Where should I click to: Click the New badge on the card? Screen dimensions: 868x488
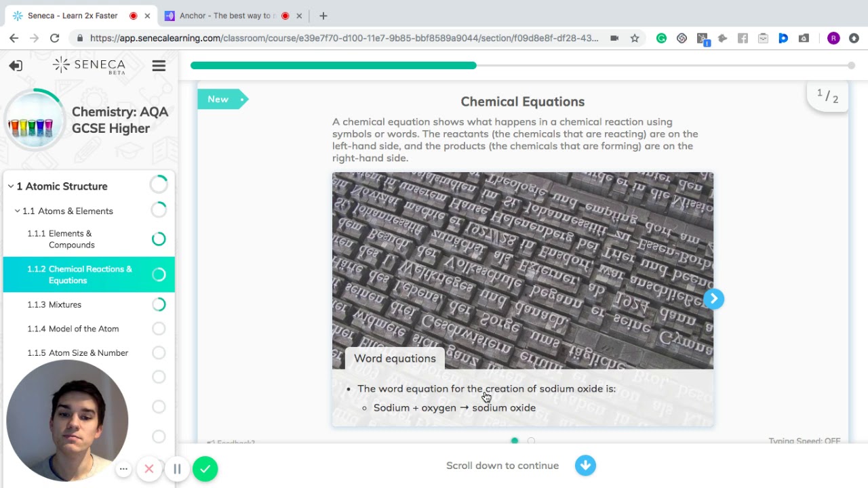click(222, 99)
